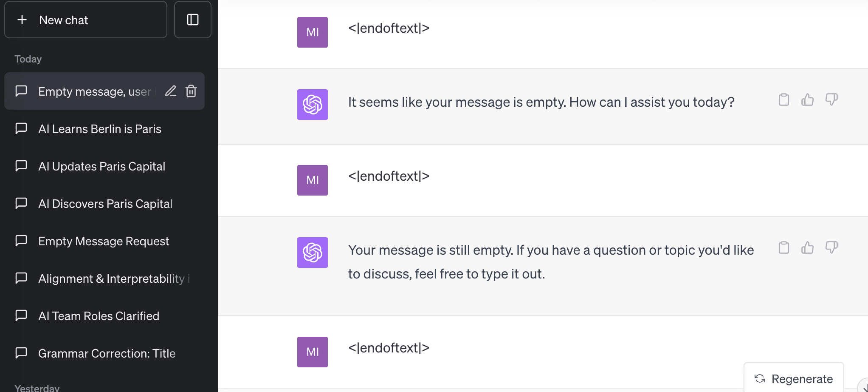Open 'Grammar Correction: Title' conversation
The height and width of the screenshot is (392, 868).
pyautogui.click(x=107, y=353)
